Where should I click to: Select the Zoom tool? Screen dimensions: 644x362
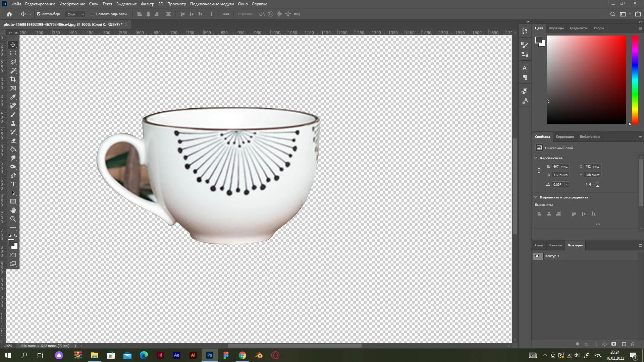13,219
